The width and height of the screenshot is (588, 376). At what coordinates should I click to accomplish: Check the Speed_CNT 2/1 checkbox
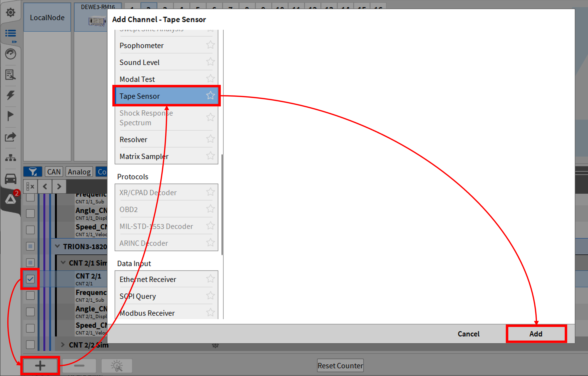pos(30,328)
